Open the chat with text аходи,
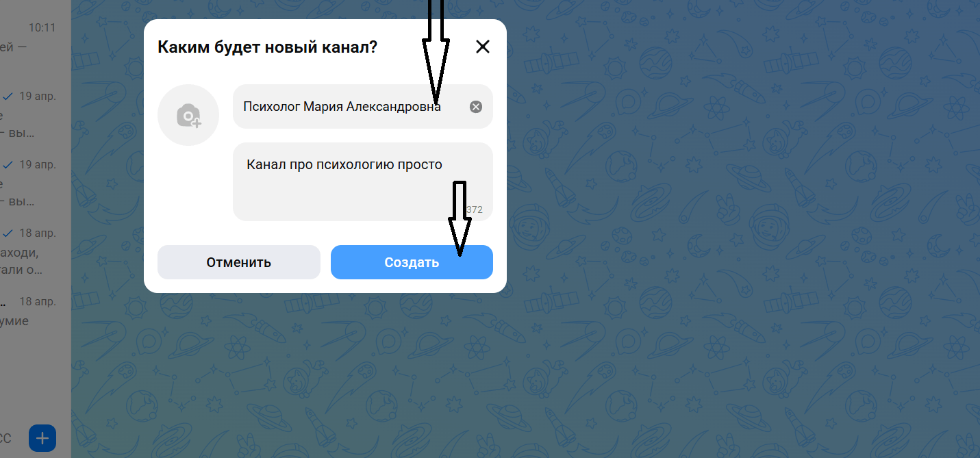980x458 pixels. point(36,252)
